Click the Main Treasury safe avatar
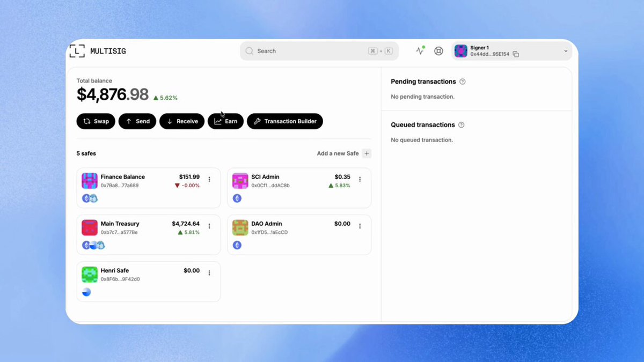This screenshot has height=362, width=644. point(90,227)
